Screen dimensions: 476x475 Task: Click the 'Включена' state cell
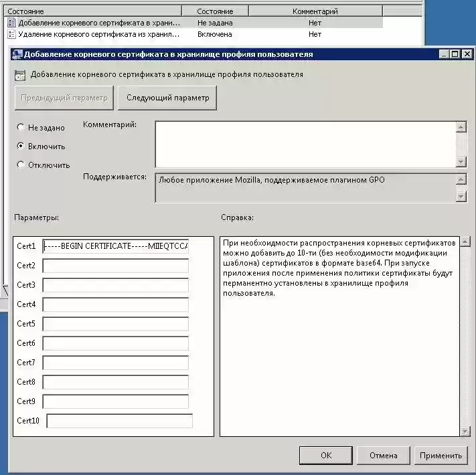click(215, 34)
